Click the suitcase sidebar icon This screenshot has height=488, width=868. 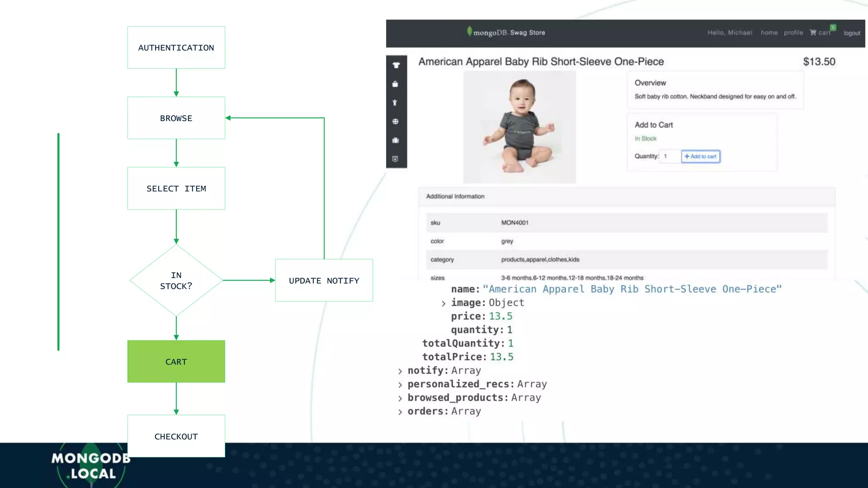click(395, 140)
